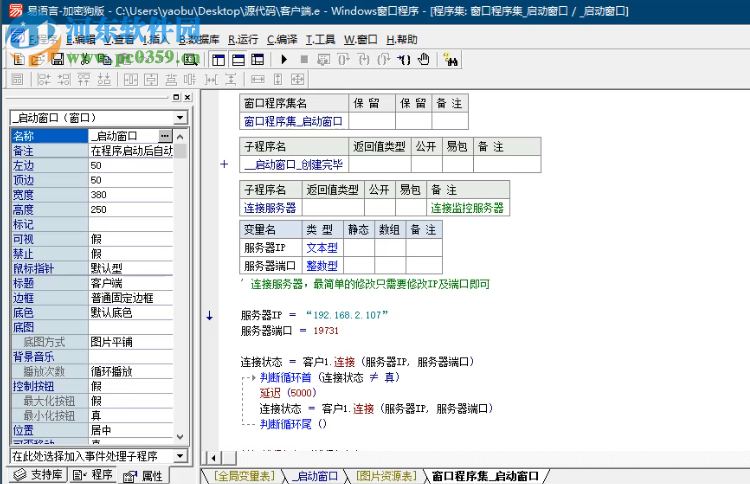The height and width of the screenshot is (484, 750).
Task: Expand the plus marker beside __启动窗口_创建完毕
Action: click(x=224, y=163)
